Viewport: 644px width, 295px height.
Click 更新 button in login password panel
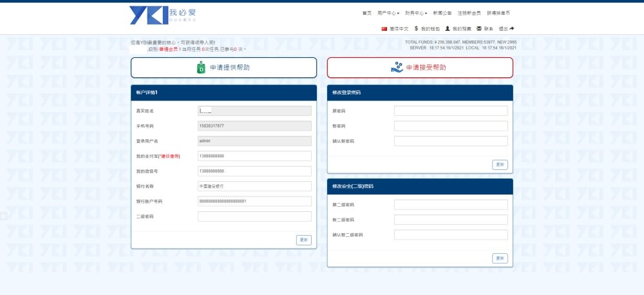500,165
